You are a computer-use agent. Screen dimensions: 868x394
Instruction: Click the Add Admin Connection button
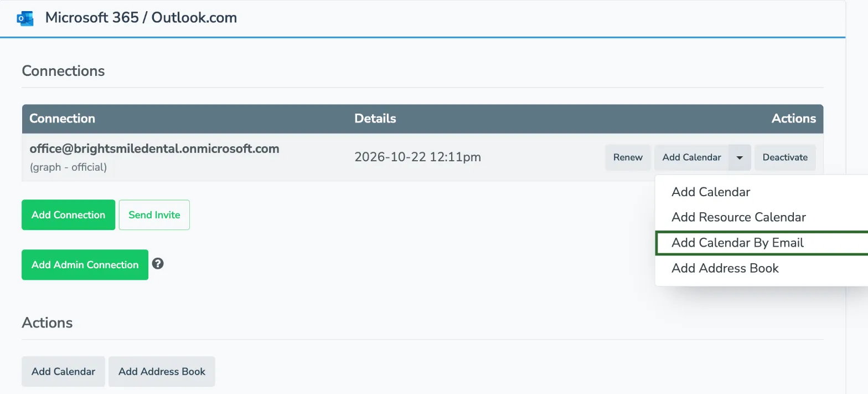(85, 265)
